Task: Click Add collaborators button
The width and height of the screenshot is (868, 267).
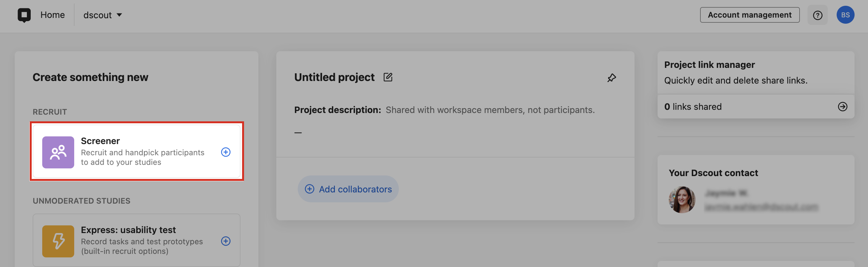Action: tap(348, 189)
